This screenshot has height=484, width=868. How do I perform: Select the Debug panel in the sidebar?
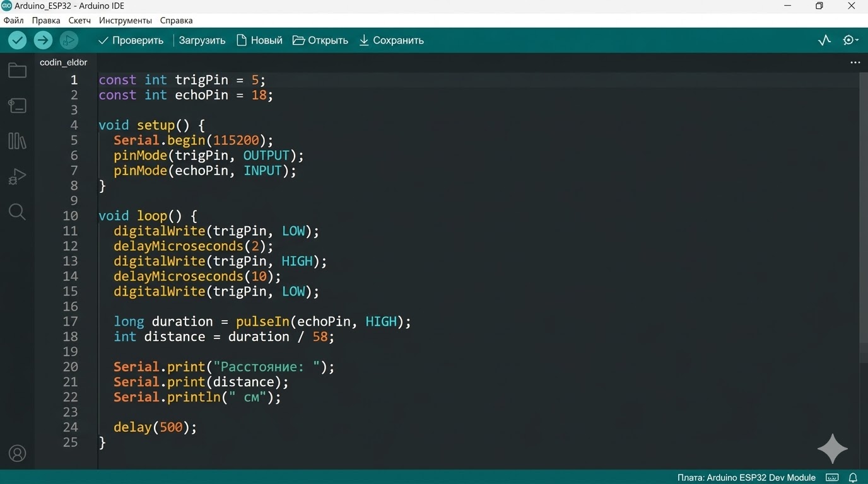(17, 176)
